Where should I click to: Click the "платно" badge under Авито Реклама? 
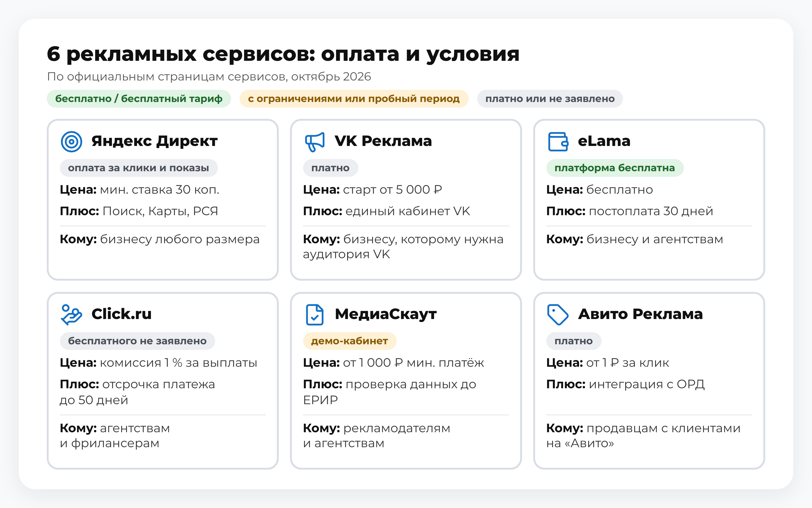[x=573, y=341]
